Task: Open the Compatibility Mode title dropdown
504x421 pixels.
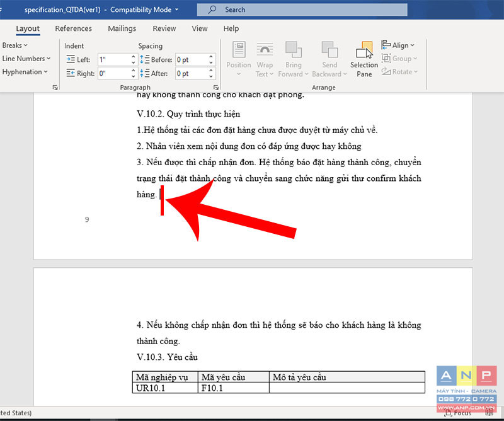Action: [x=176, y=9]
